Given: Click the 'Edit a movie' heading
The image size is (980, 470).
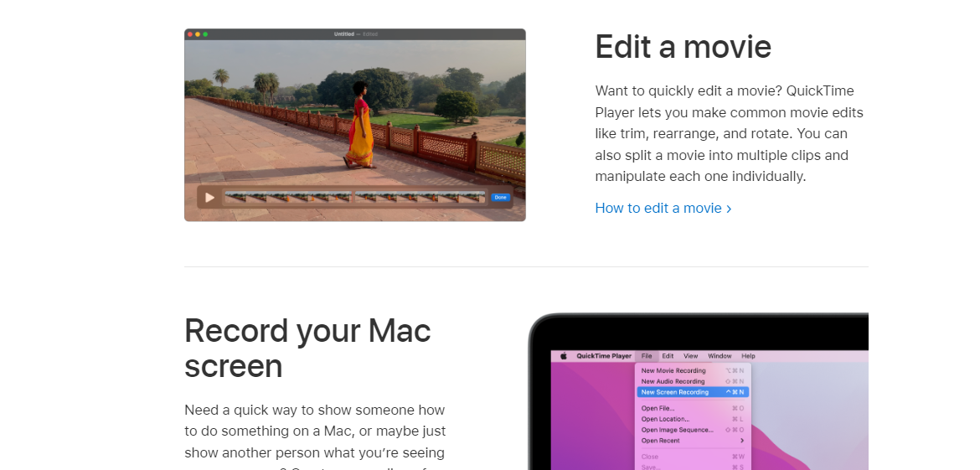Looking at the screenshot, I should (x=683, y=47).
